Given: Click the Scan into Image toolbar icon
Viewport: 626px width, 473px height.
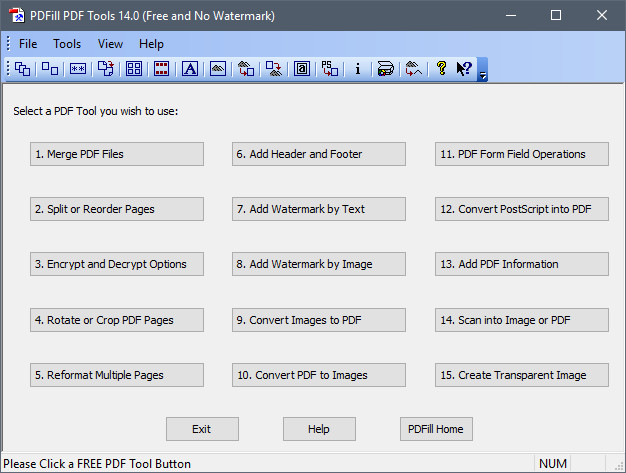Looking at the screenshot, I should click(386, 69).
